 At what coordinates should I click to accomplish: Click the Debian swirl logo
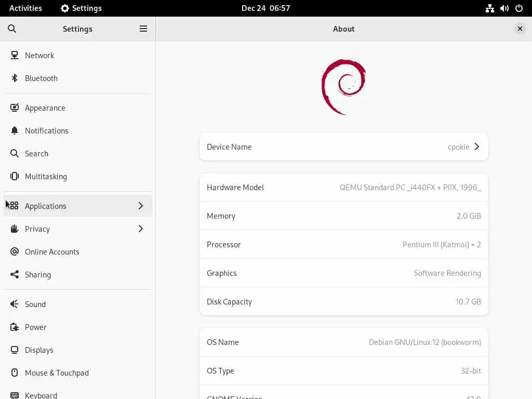[343, 87]
